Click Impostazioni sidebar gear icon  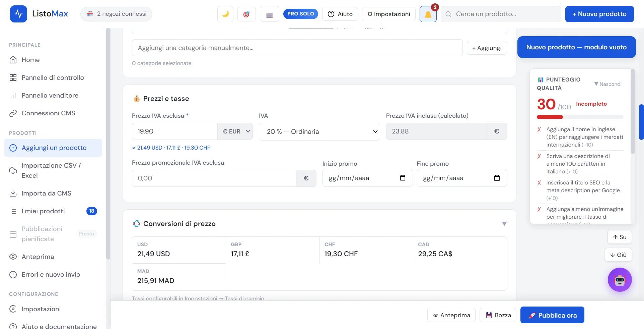click(13, 309)
